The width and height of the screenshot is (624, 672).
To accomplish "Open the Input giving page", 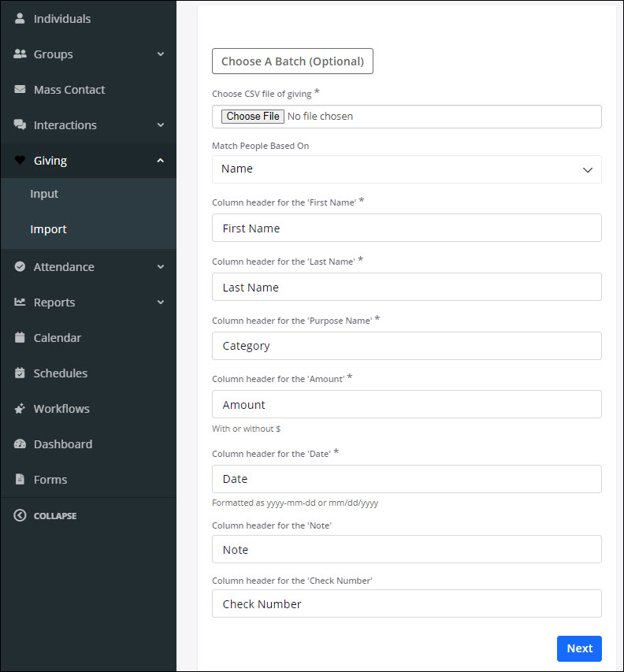I will (44, 194).
